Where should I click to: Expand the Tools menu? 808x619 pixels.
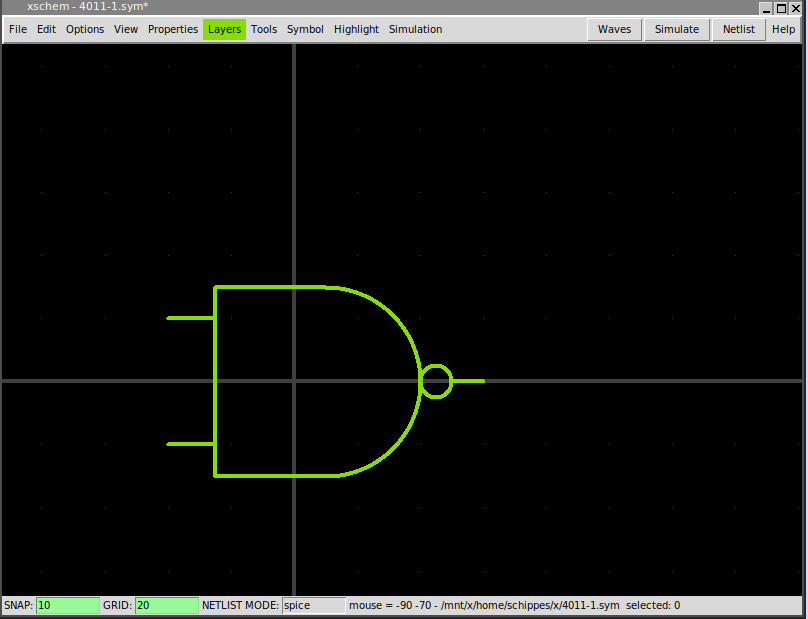tap(264, 29)
